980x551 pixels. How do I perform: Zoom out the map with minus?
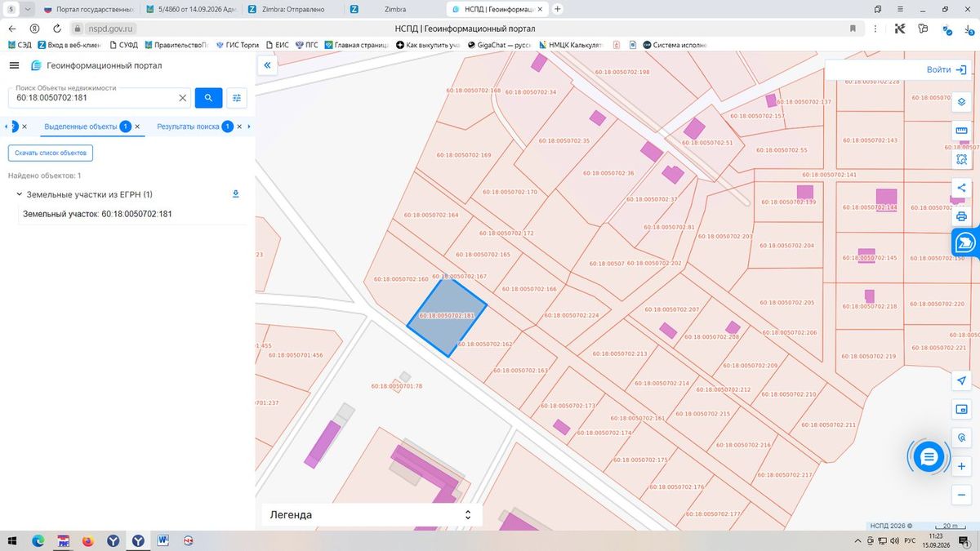[x=961, y=495]
